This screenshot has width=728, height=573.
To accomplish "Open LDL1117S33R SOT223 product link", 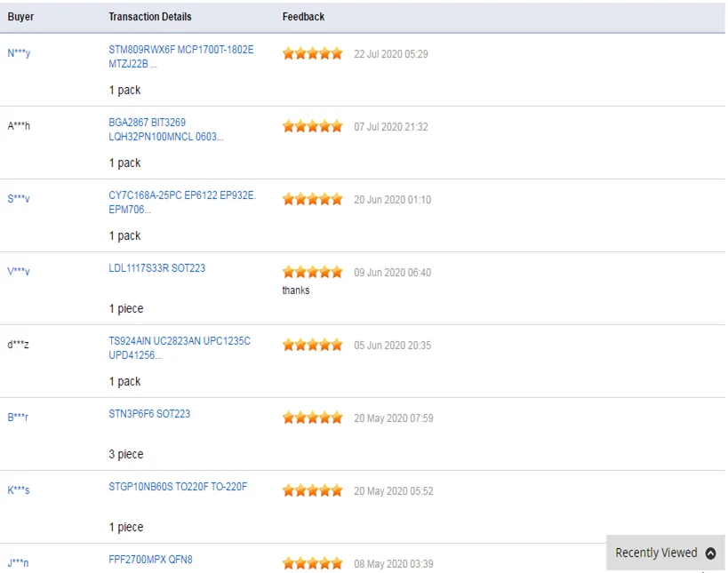I will click(x=157, y=268).
